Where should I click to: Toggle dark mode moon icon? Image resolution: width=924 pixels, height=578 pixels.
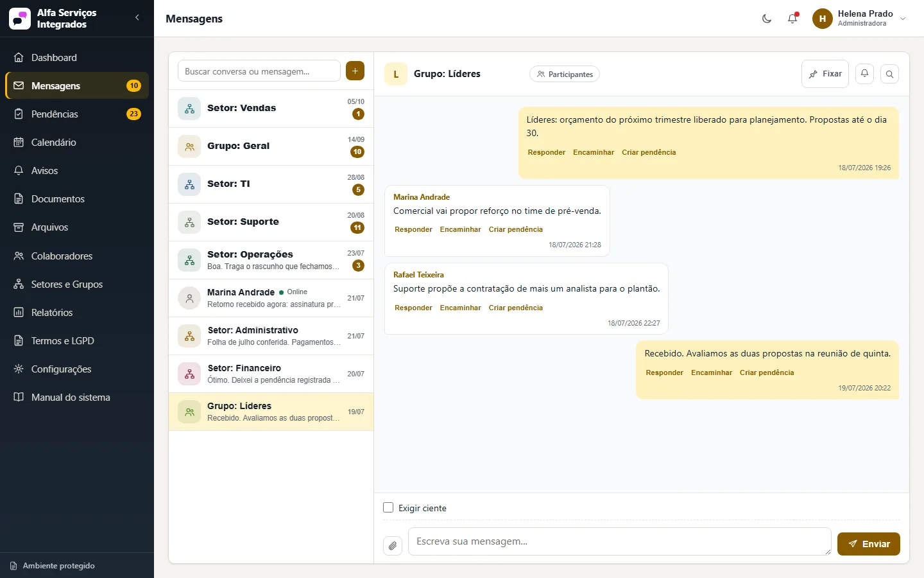[767, 19]
